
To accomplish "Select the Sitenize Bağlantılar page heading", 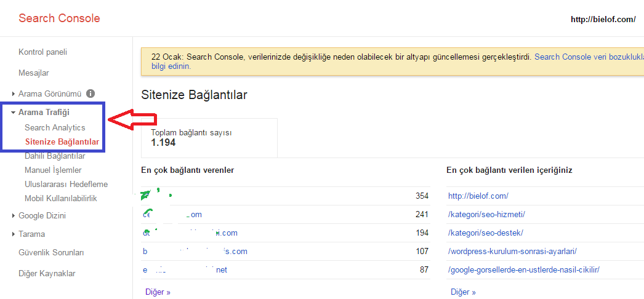I will click(195, 95).
